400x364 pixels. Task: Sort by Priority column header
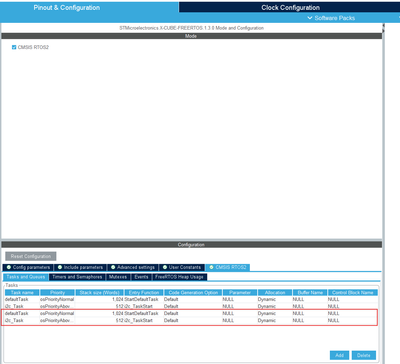click(57, 293)
